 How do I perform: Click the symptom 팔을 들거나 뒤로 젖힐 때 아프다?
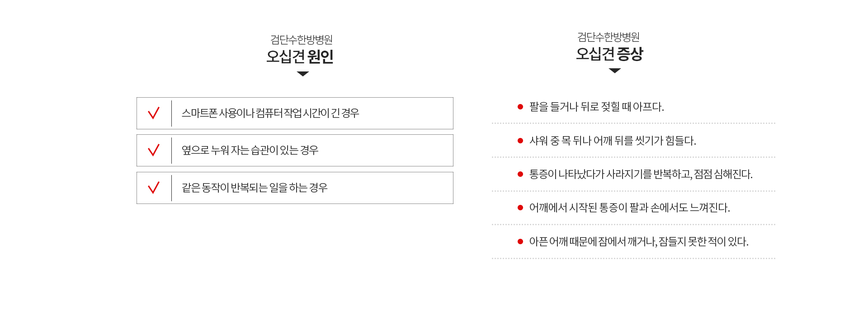tap(597, 107)
